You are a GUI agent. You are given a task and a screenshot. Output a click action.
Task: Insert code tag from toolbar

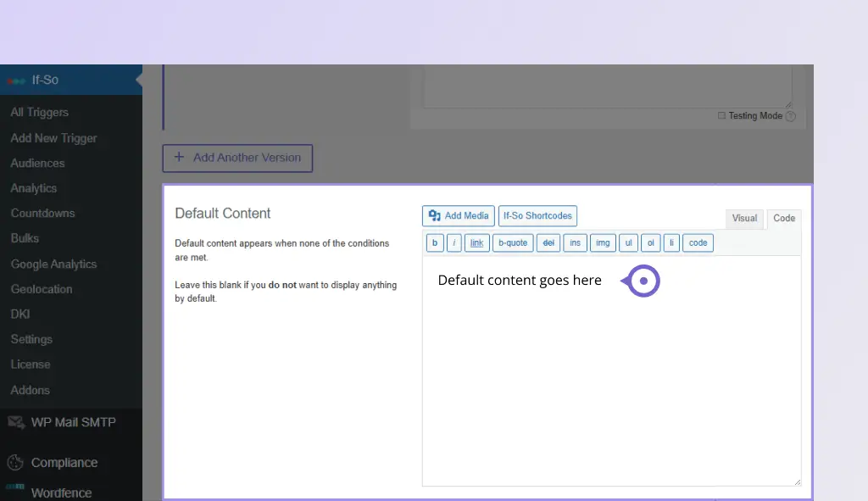pyautogui.click(x=698, y=242)
